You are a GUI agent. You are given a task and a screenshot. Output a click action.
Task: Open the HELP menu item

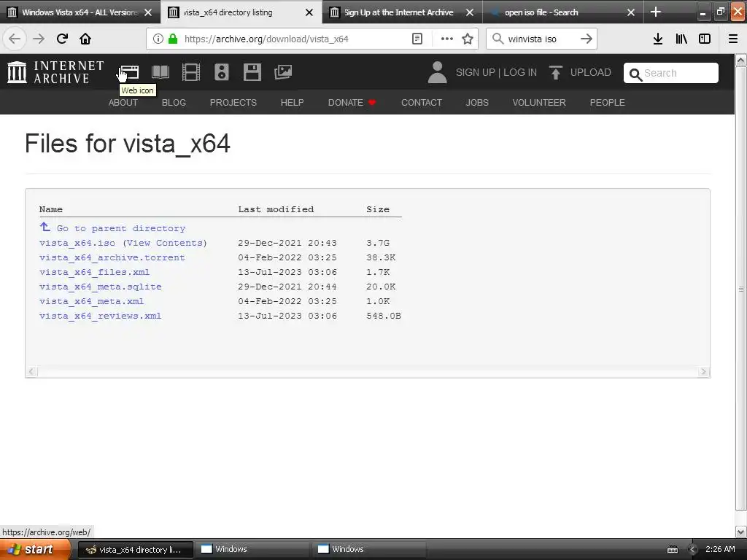pyautogui.click(x=292, y=102)
